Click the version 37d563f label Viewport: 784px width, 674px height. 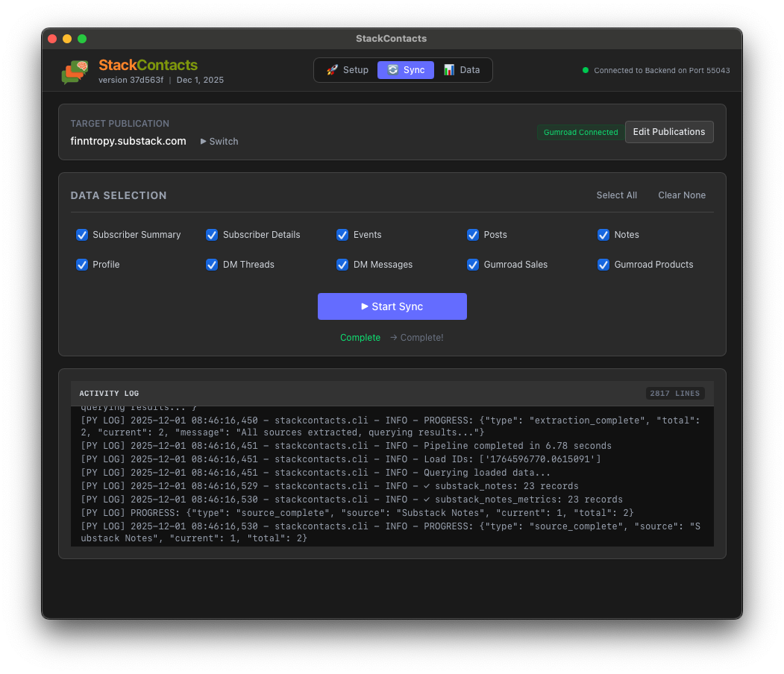(131, 80)
